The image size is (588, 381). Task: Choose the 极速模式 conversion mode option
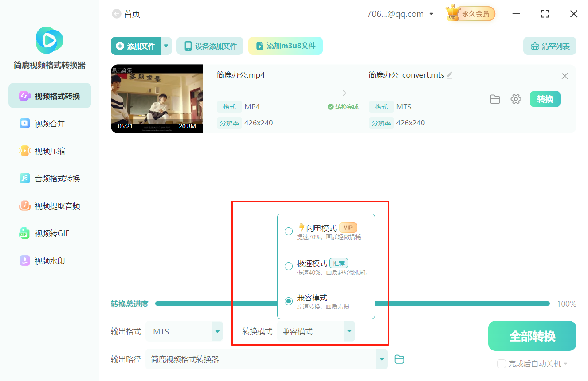tap(289, 266)
